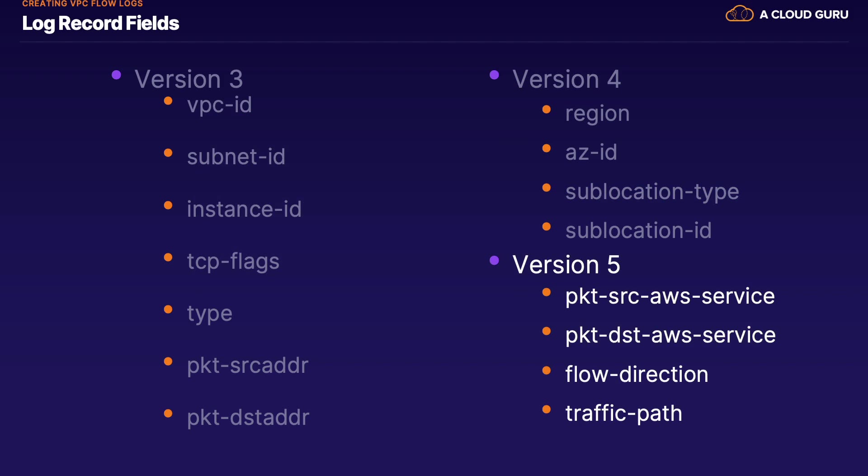The height and width of the screenshot is (476, 868).
Task: Click the region field text
Action: pos(597,114)
